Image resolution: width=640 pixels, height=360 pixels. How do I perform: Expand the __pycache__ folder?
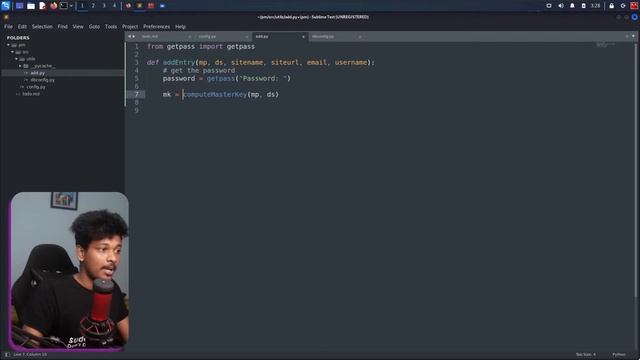pos(20,66)
